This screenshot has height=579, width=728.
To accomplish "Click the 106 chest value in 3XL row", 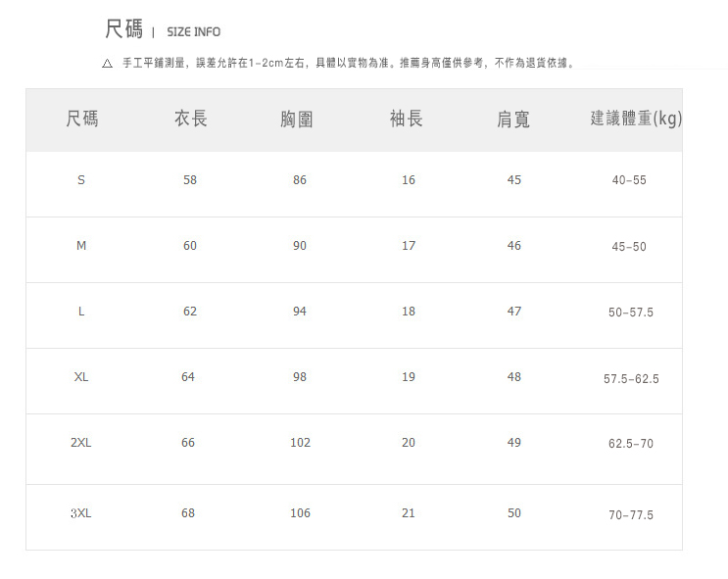I will 300,513.
